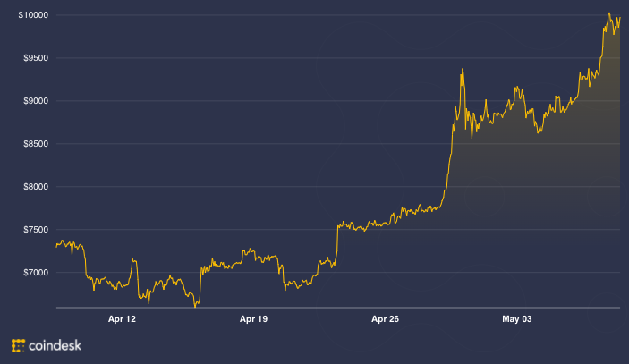
Task: Click the Apr 26 date label
Action: coord(385,318)
